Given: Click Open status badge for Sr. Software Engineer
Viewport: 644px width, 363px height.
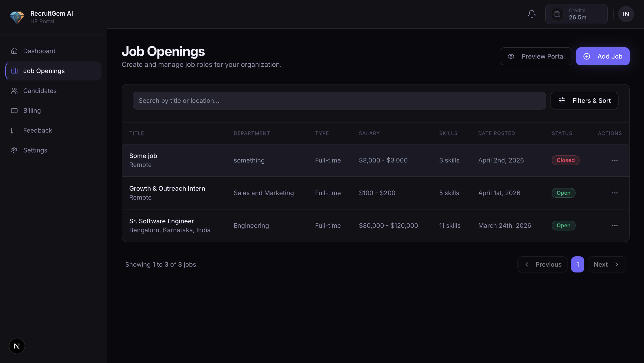Looking at the screenshot, I should [563, 225].
